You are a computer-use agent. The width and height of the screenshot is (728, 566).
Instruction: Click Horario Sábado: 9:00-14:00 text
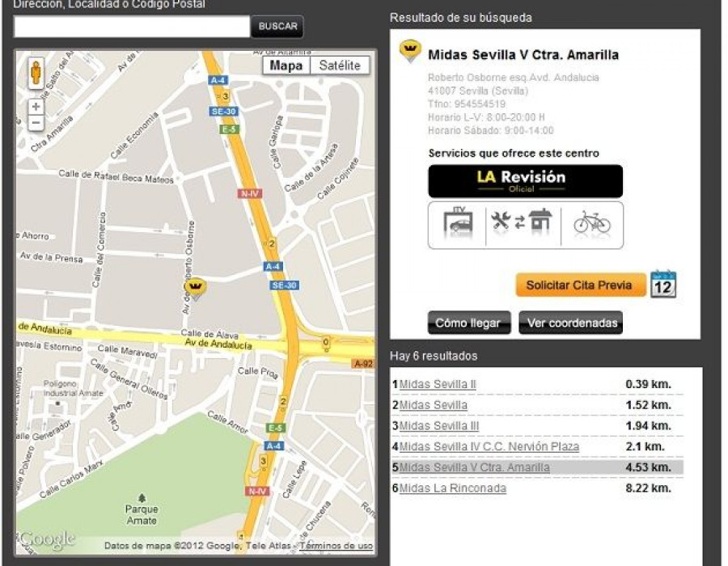pos(491,130)
